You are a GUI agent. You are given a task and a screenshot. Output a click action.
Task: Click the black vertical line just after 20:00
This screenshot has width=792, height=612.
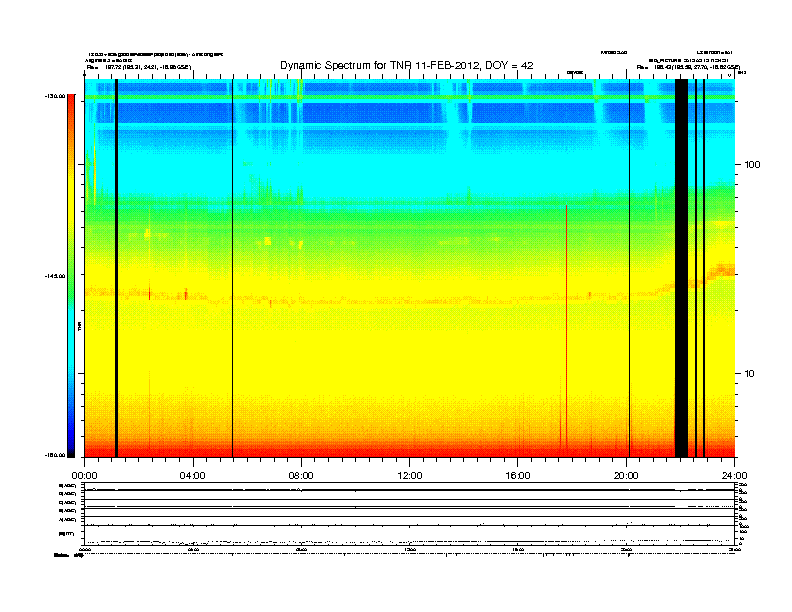click(x=629, y=268)
